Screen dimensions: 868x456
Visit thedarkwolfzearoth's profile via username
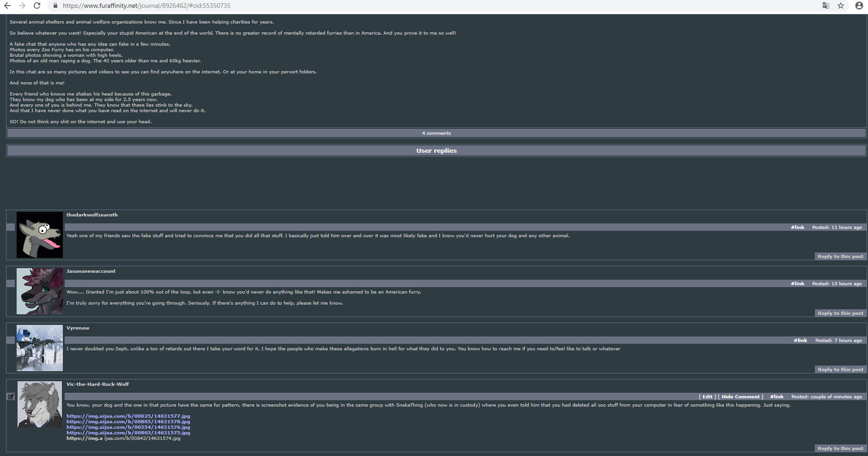tap(92, 215)
